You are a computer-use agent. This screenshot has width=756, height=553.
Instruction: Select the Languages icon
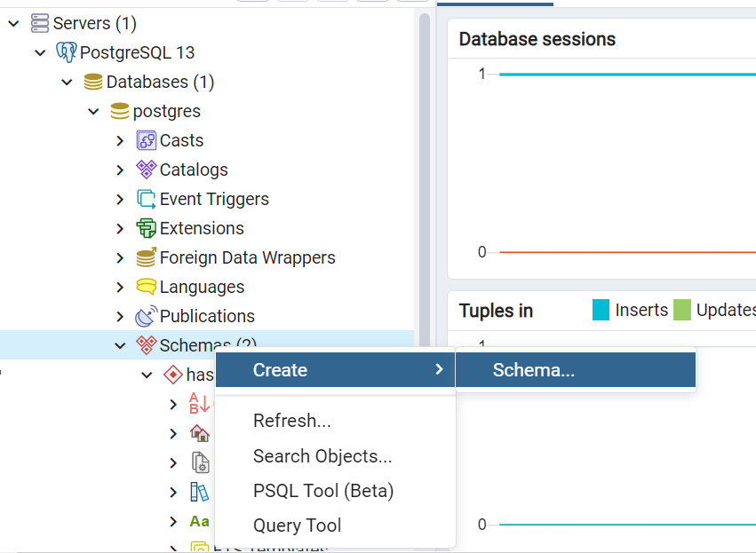(x=145, y=287)
